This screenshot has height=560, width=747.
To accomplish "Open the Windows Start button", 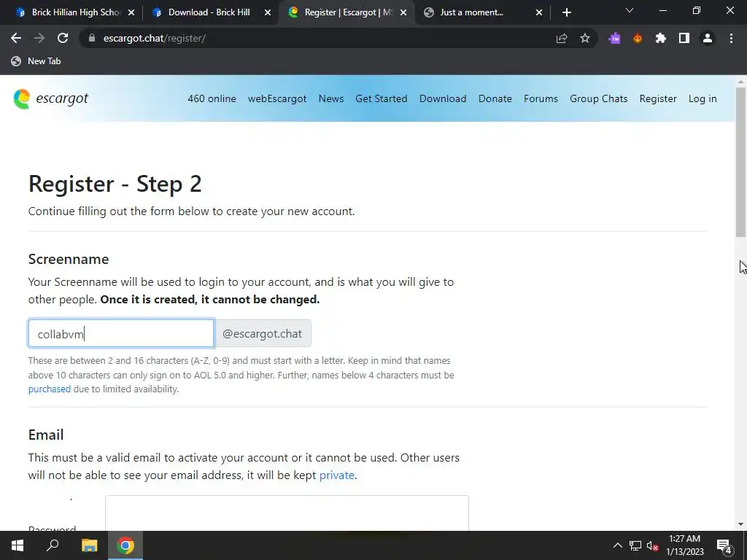I will tap(18, 545).
